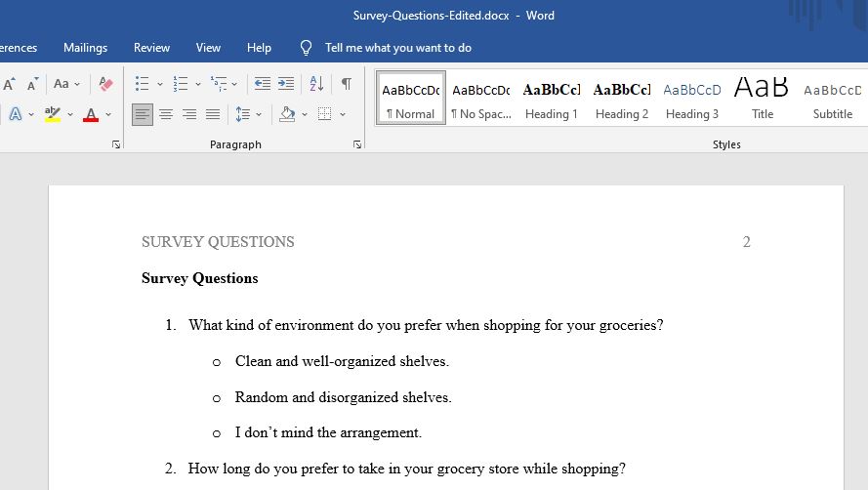
Task: Expand the Numbering library dropdown
Action: coord(197,84)
